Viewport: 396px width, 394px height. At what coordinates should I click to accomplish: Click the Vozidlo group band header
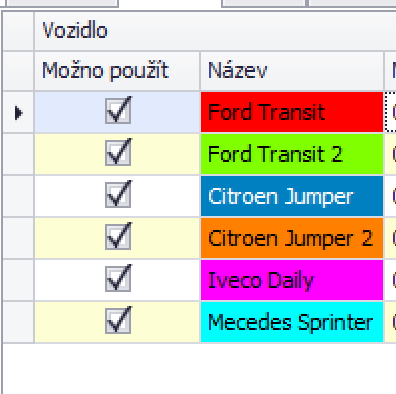tap(215, 31)
